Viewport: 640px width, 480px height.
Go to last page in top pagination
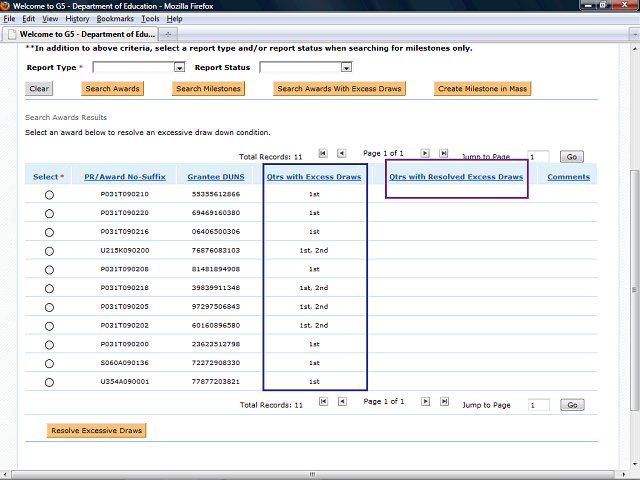444,153
